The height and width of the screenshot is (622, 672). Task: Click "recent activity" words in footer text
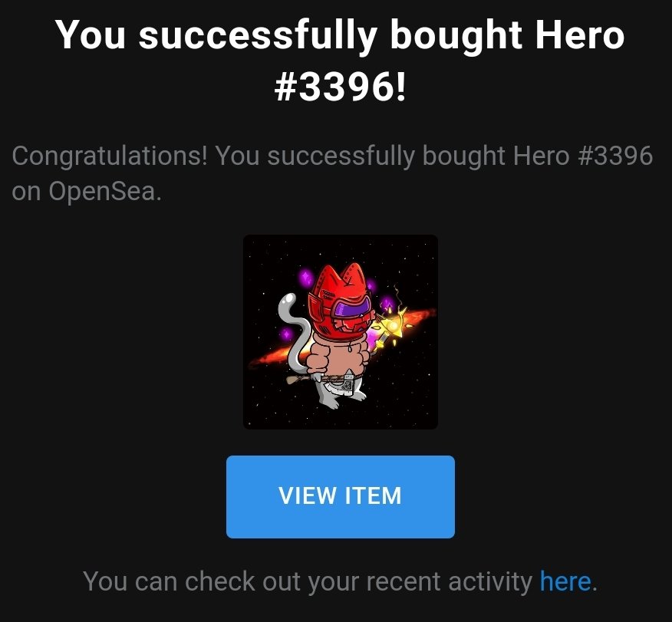point(449,581)
